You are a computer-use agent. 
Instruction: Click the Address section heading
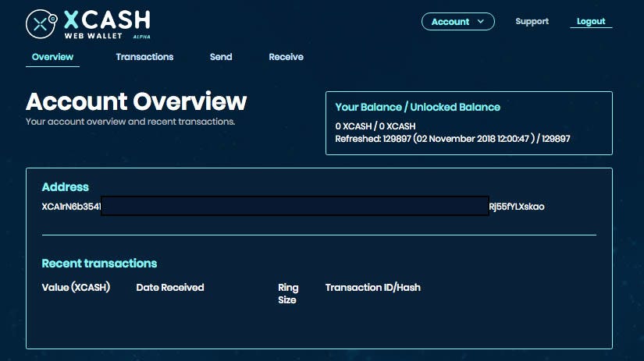coord(66,187)
